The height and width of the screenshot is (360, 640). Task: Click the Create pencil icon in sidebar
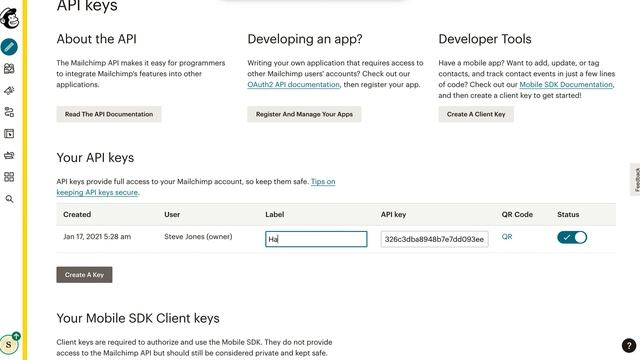9,47
